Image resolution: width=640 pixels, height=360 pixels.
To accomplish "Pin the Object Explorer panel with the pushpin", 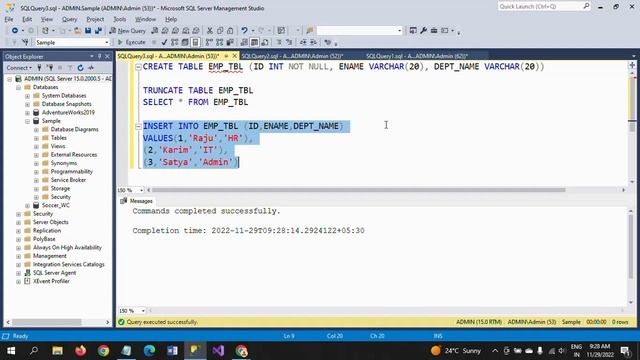I will click(99, 56).
